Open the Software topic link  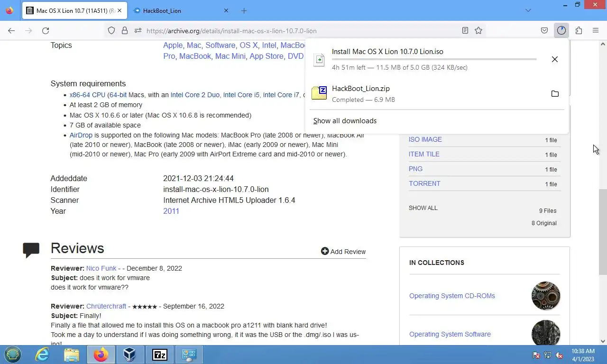(x=220, y=45)
